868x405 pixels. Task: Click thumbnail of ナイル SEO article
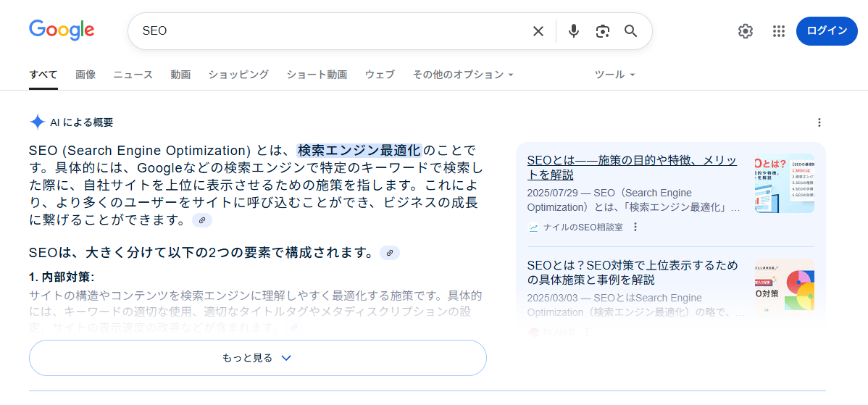click(785, 183)
